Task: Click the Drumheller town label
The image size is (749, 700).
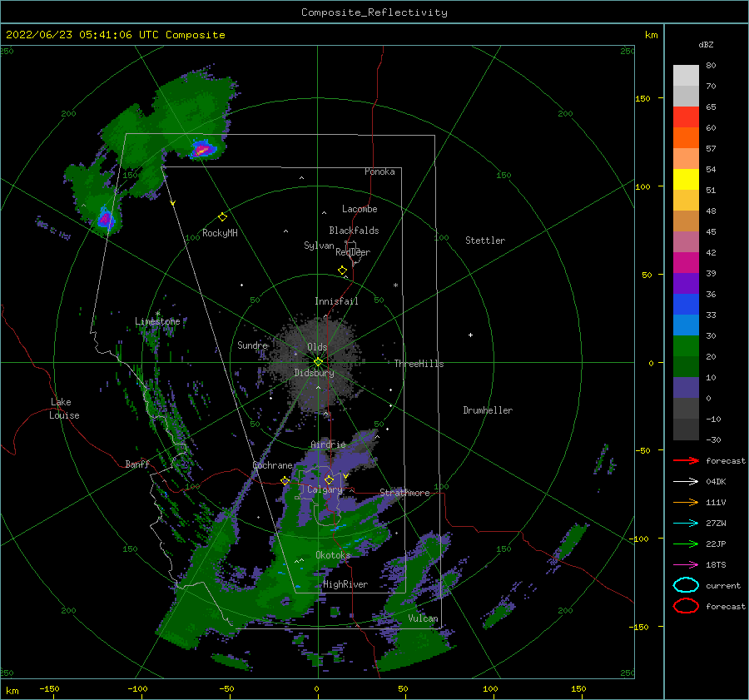Action: tap(488, 410)
